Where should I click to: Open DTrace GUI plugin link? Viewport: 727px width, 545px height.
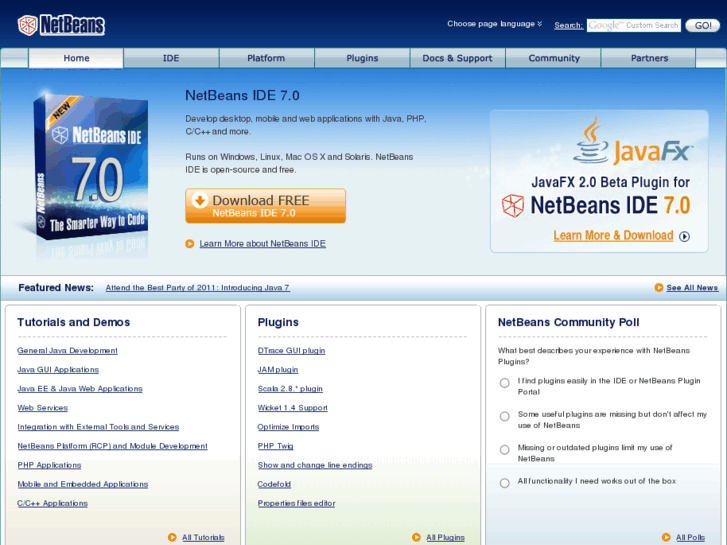tap(291, 351)
